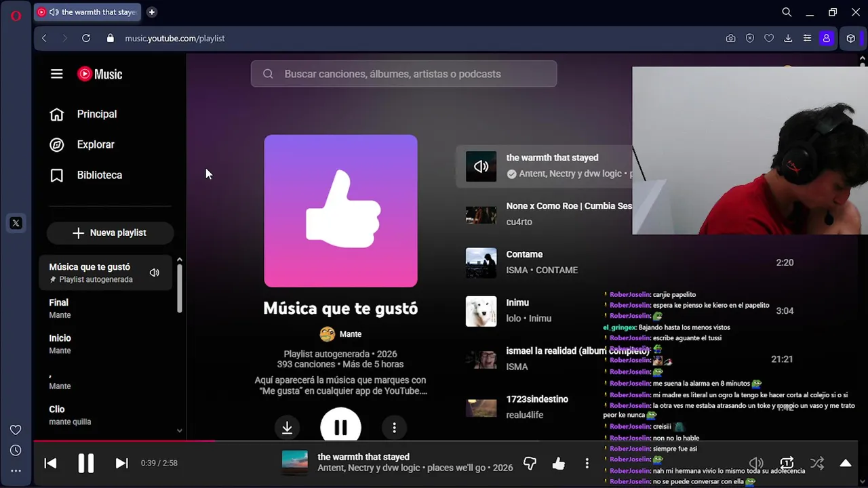Viewport: 868px width, 488px height.
Task: Open the Mante channel link
Action: (x=350, y=334)
